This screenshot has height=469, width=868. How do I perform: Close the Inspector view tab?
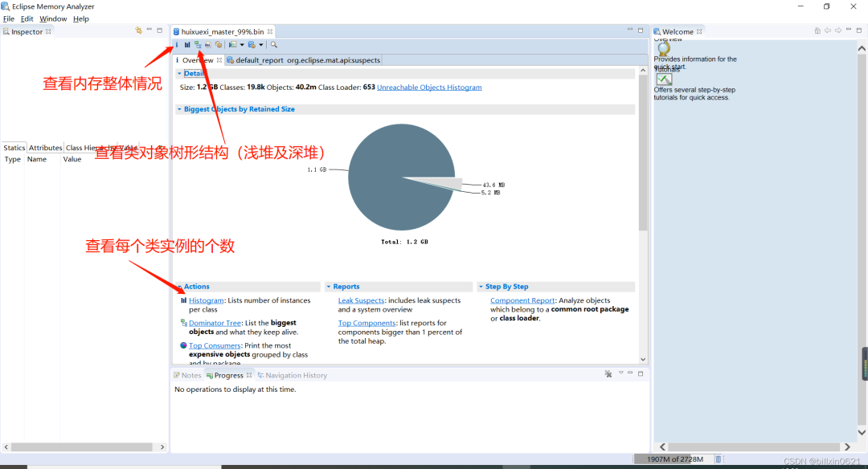tap(48, 31)
